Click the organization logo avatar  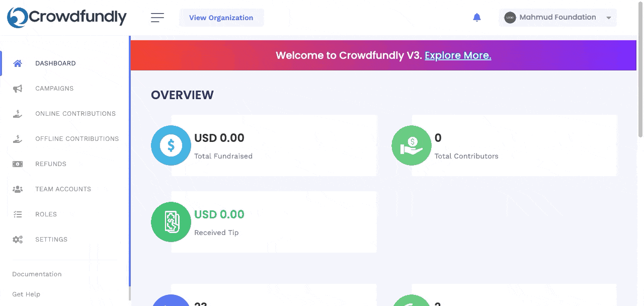click(x=510, y=18)
